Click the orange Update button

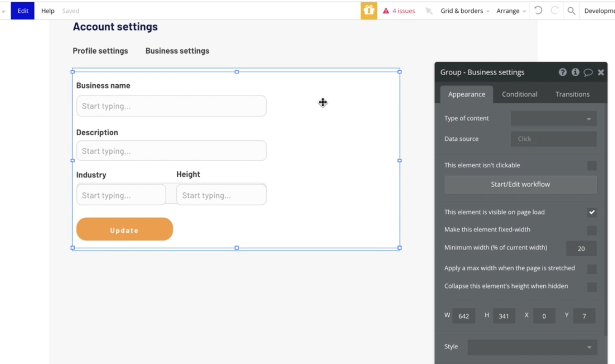tap(125, 229)
